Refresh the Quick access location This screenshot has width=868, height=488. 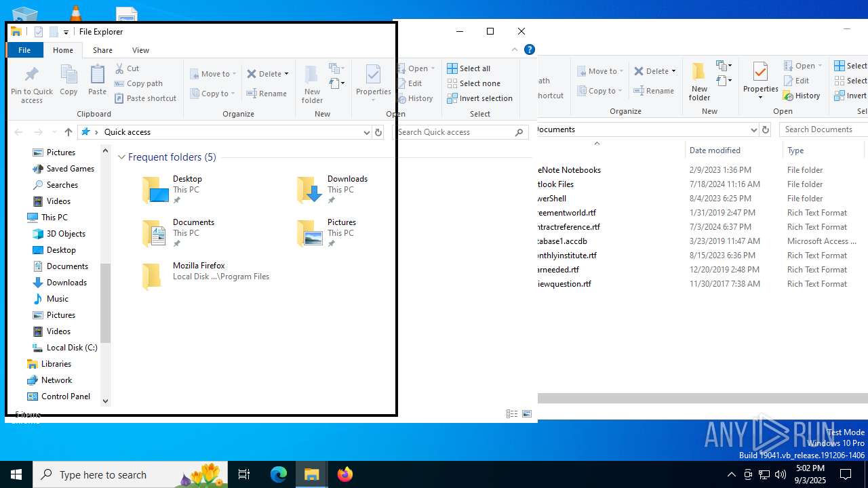378,132
